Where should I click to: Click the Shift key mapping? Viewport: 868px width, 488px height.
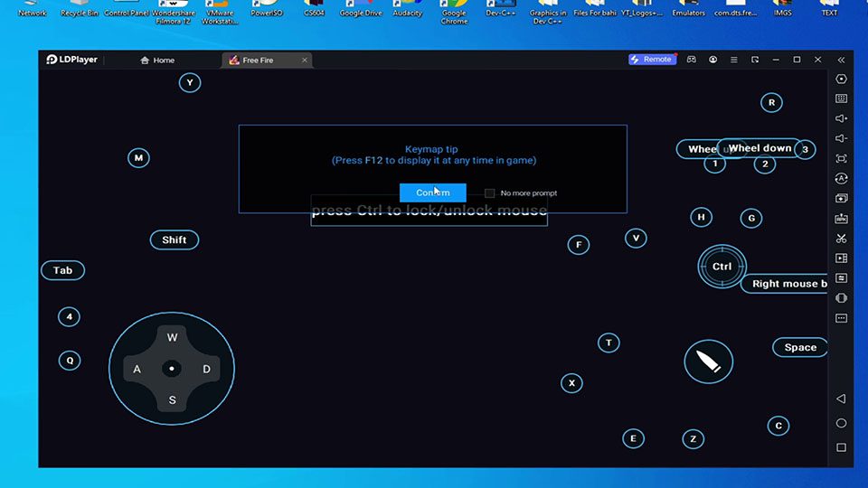(174, 240)
